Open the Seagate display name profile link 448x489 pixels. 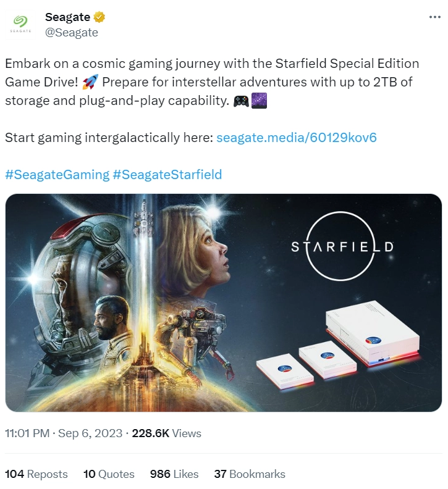(x=67, y=17)
